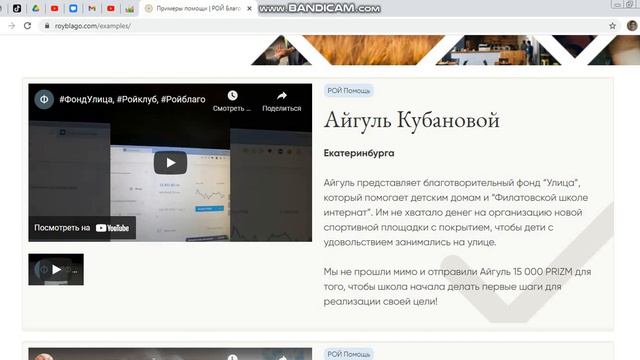Click the РОЙ Помощь tag on lower card
This screenshot has height=360, width=640.
tap(349, 354)
